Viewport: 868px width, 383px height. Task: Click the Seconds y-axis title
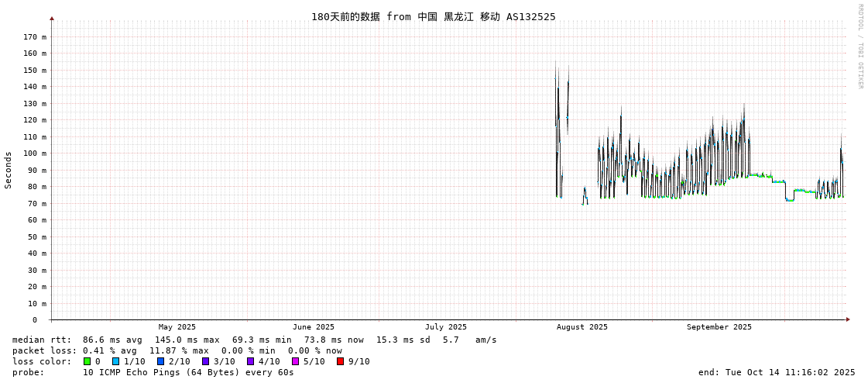click(x=9, y=170)
